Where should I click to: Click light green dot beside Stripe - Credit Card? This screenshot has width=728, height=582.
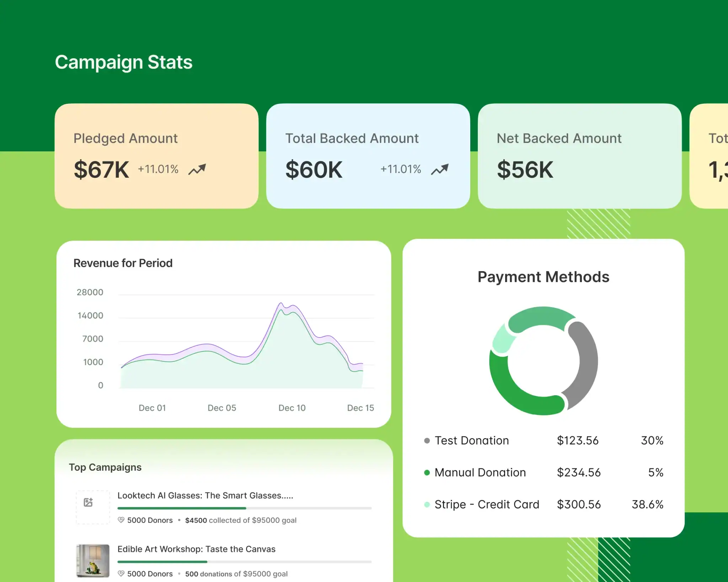[427, 505]
